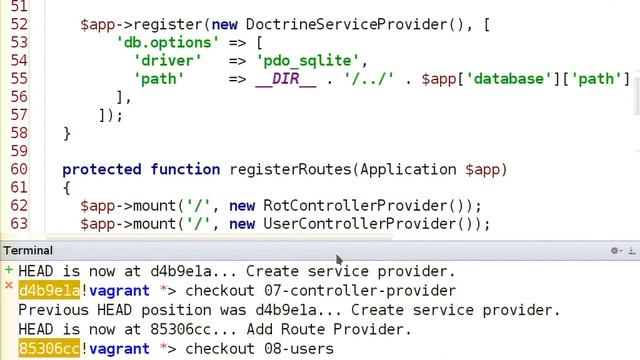
Task: Click the __DIR__ constant
Action: [x=286, y=79]
